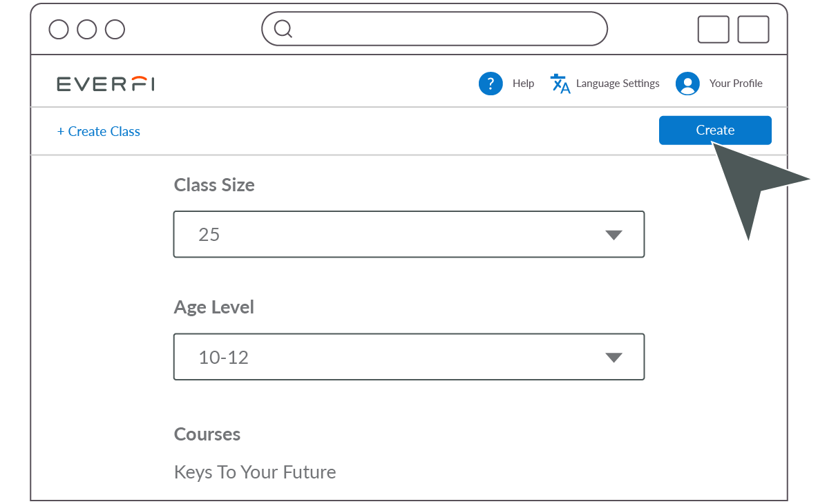Open the Help menu item
This screenshot has width=818, height=504.
tap(523, 84)
